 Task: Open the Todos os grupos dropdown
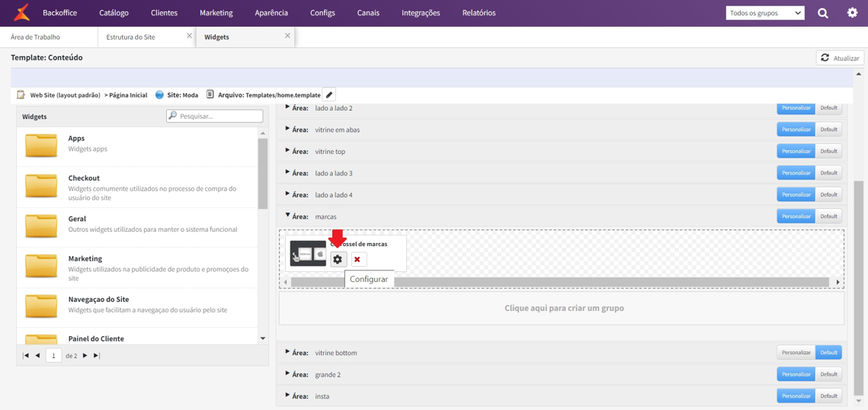pyautogui.click(x=765, y=13)
